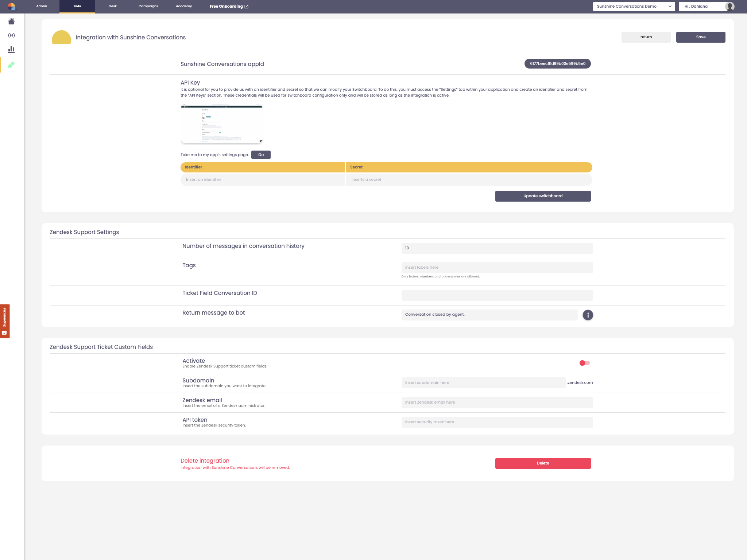Click the colorful app logo in top-left
This screenshot has height=560, width=747.
coord(11,6)
